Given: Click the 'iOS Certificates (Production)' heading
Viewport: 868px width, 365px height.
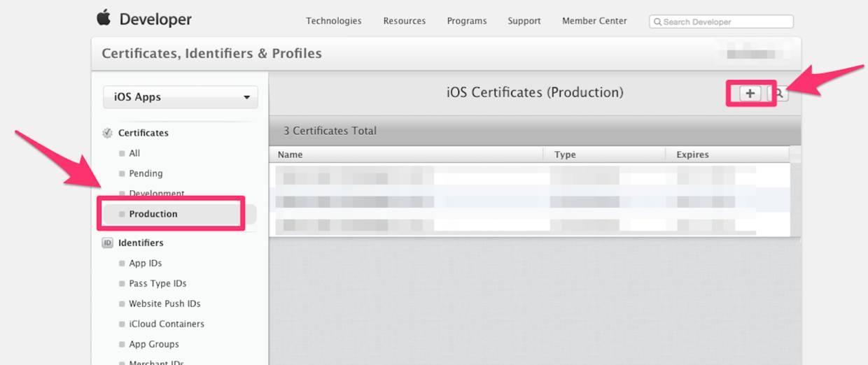Looking at the screenshot, I should [535, 92].
